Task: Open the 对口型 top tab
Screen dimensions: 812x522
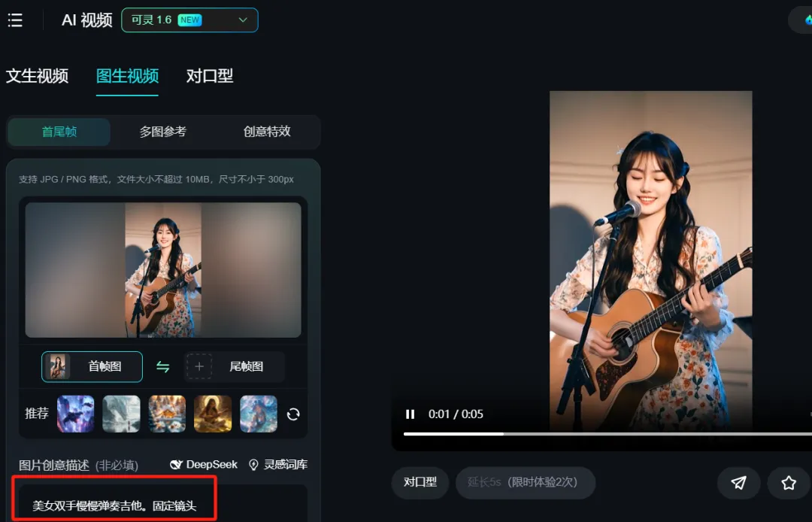Action: (x=210, y=76)
